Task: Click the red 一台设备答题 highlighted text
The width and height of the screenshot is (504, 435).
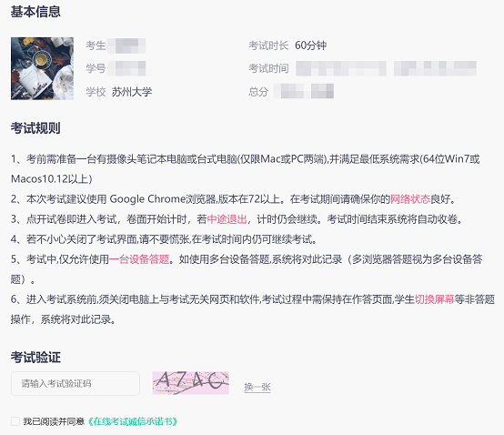Action: tap(139, 259)
